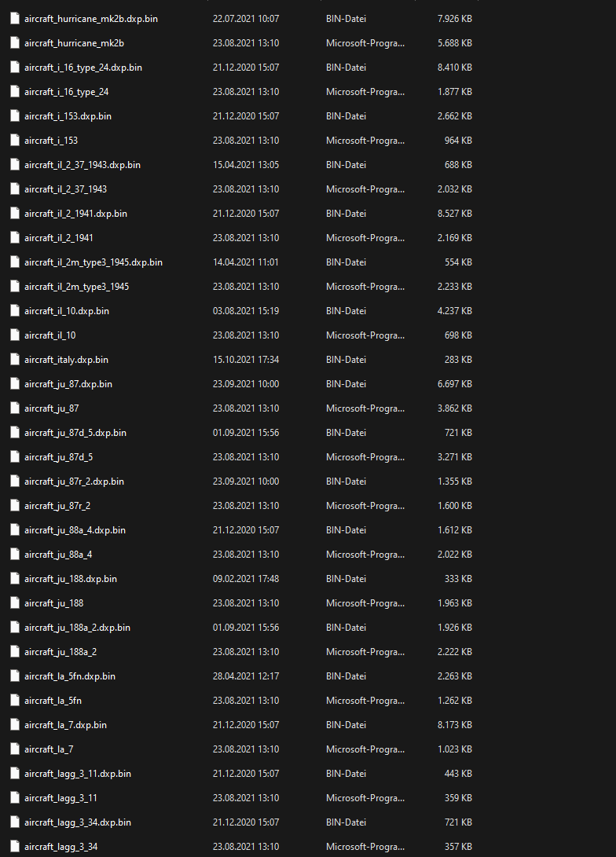This screenshot has height=857, width=616.
Task: Select file aircraft_ju_188a_2.dxp.bin
Action: (x=77, y=628)
